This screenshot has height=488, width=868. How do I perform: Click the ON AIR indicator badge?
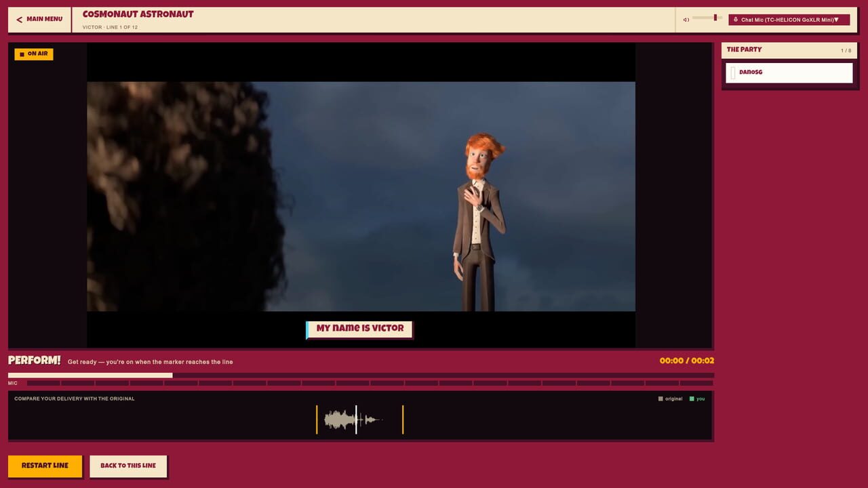(x=34, y=54)
